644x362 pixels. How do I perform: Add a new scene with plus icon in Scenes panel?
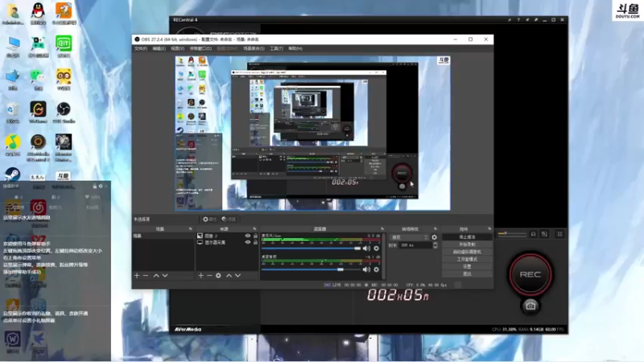click(x=137, y=275)
